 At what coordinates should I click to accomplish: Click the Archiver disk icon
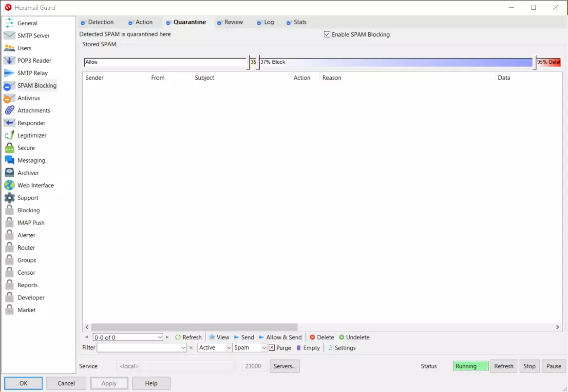coord(9,173)
